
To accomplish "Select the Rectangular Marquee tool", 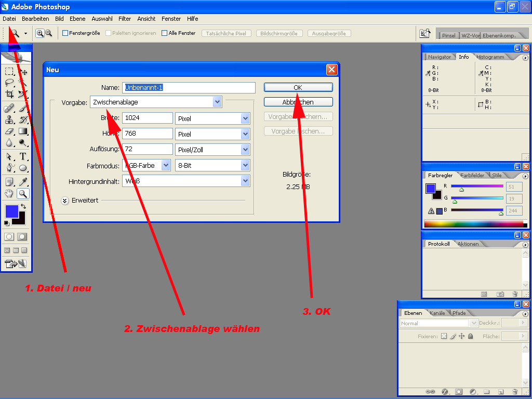I will pos(9,71).
